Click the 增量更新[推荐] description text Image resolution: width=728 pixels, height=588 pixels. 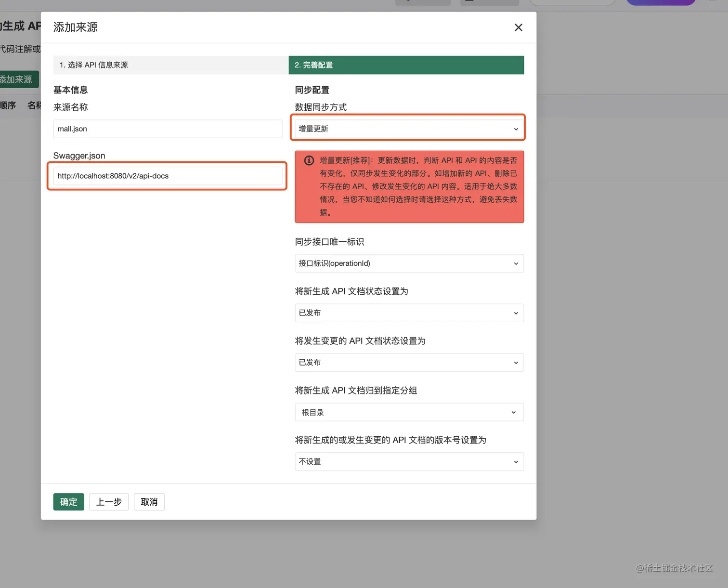418,186
